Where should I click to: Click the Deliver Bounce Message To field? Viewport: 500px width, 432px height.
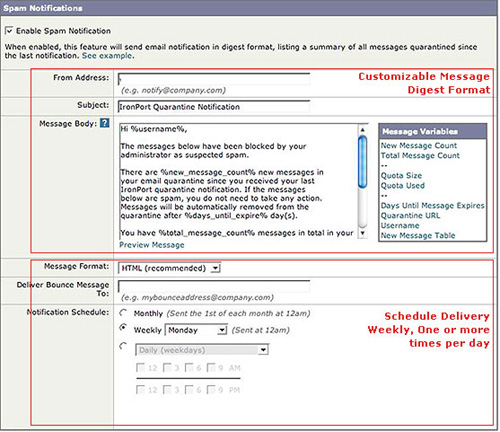[214, 287]
